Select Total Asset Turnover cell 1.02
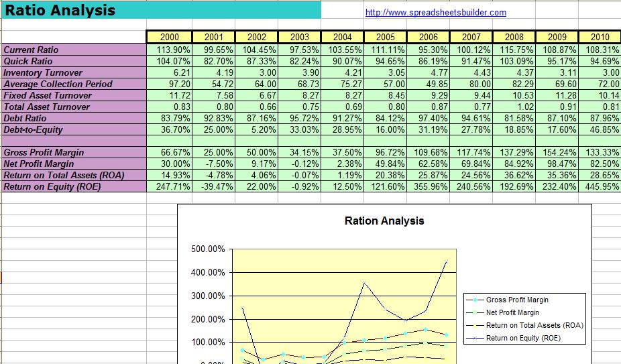 click(514, 107)
